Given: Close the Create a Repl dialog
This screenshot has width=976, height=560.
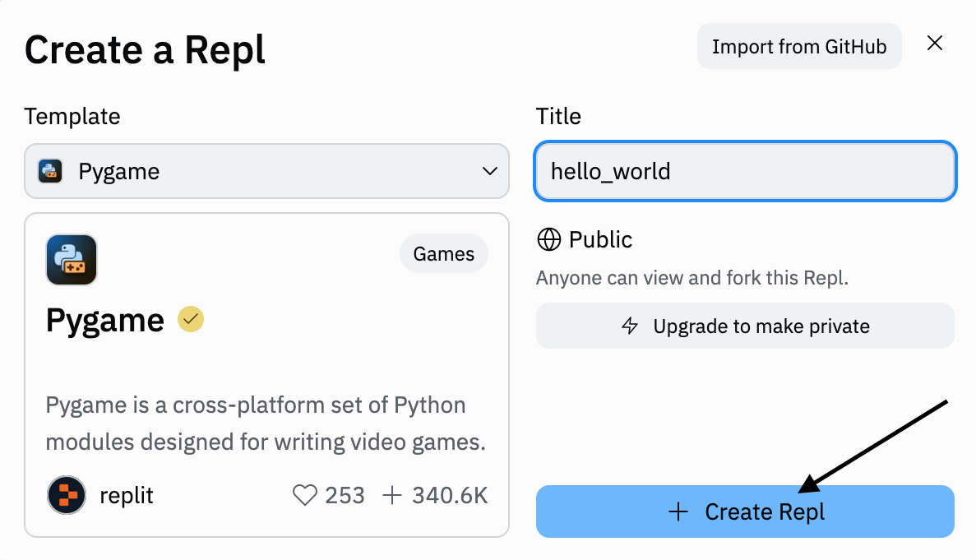Looking at the screenshot, I should click(x=934, y=43).
